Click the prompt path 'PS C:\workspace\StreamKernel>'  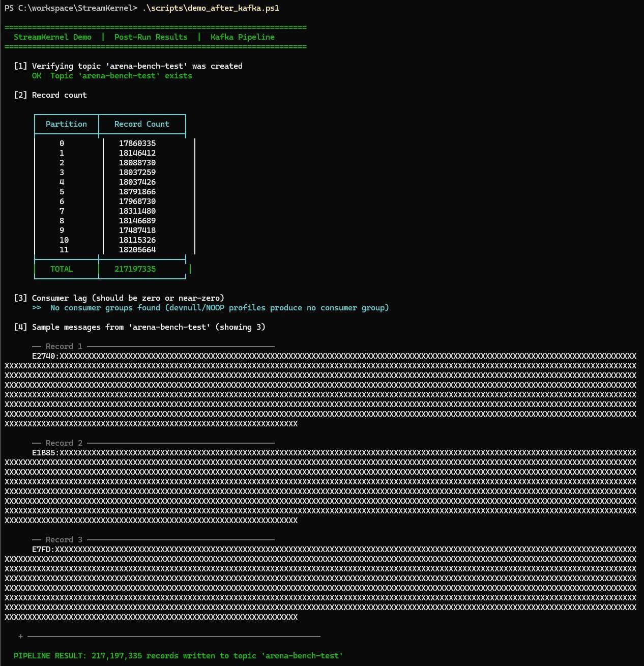(71, 8)
